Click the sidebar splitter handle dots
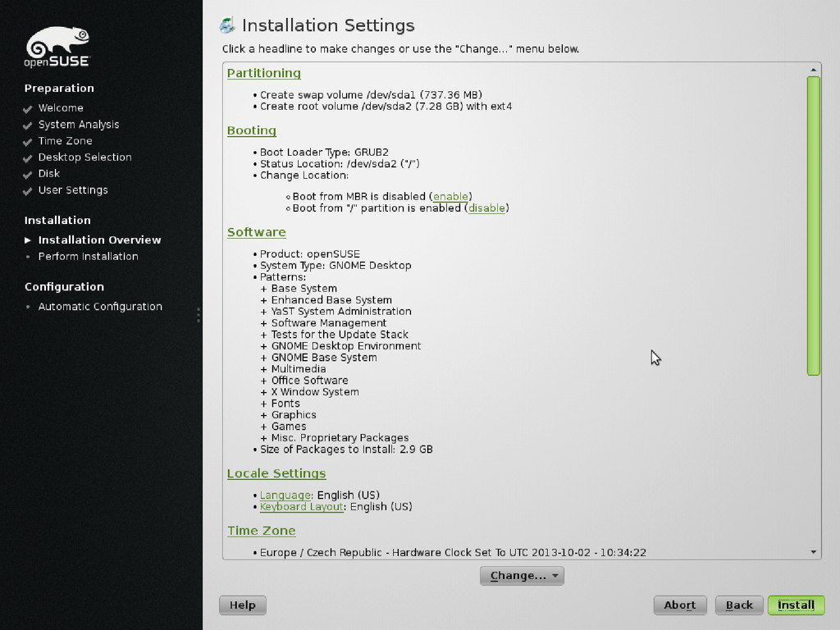The width and height of the screenshot is (840, 630). point(199,315)
